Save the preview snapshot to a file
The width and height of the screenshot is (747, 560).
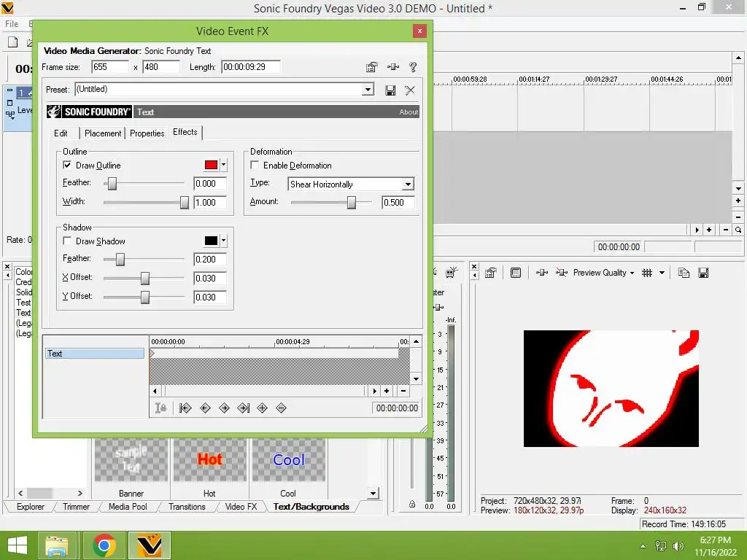(703, 273)
